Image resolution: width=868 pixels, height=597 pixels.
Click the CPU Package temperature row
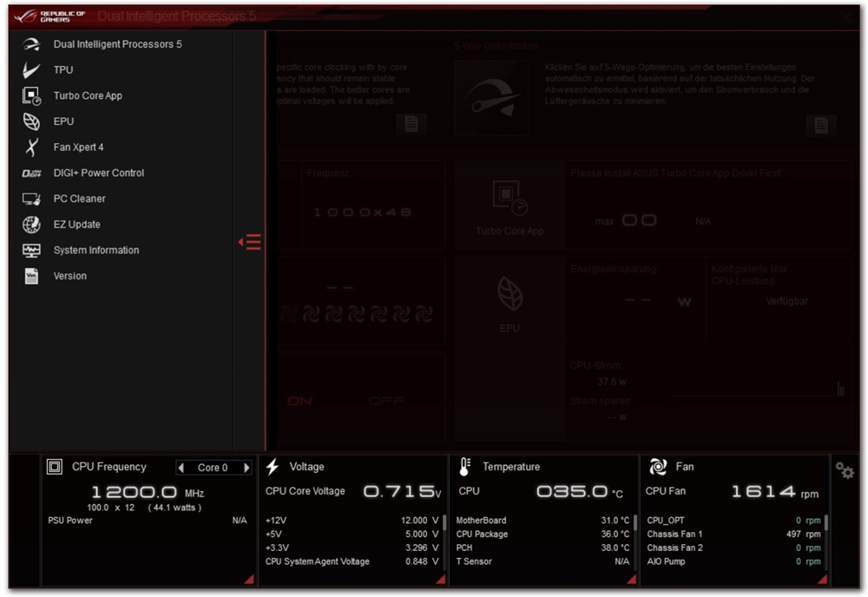click(x=542, y=534)
